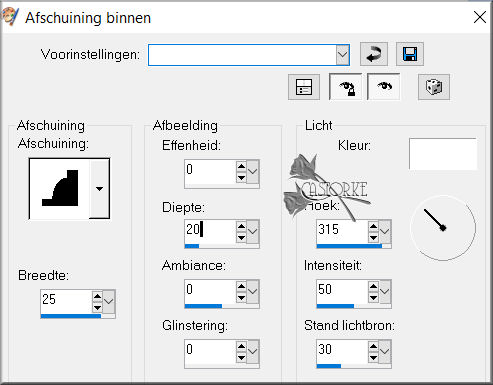
Task: Select the bevel shape preview thumbnail
Action: (59, 189)
